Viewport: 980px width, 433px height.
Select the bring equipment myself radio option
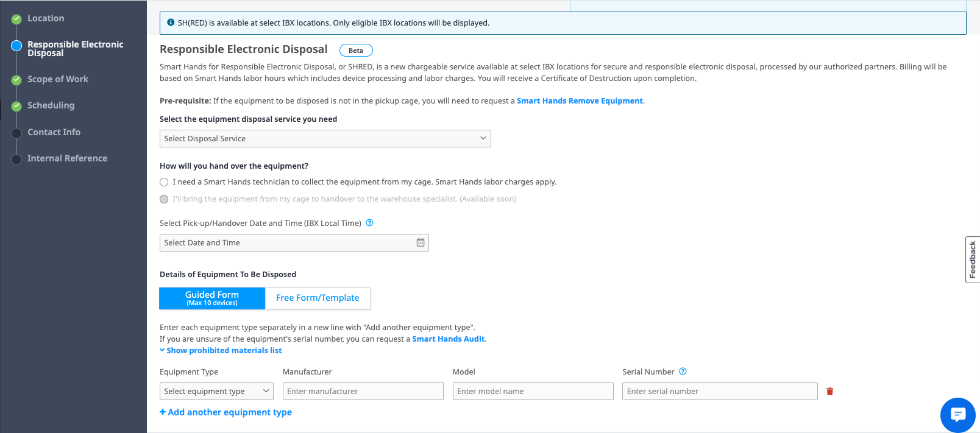[164, 199]
